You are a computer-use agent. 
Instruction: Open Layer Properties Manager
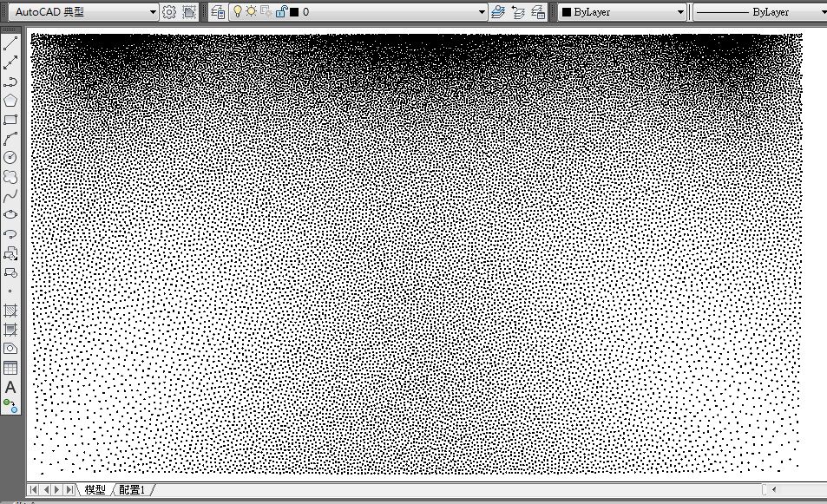pos(218,11)
